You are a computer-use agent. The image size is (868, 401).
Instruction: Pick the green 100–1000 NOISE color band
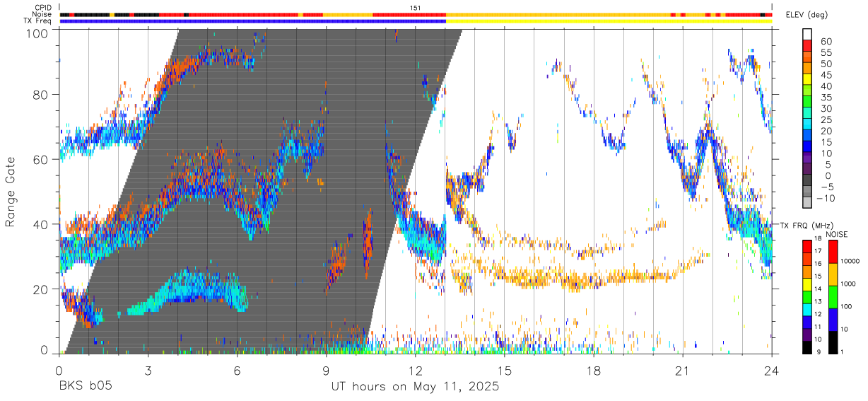click(x=832, y=297)
